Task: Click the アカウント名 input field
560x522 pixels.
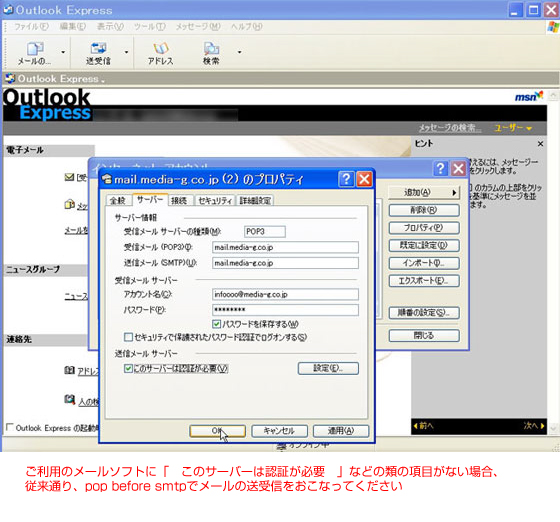Action: (x=285, y=294)
